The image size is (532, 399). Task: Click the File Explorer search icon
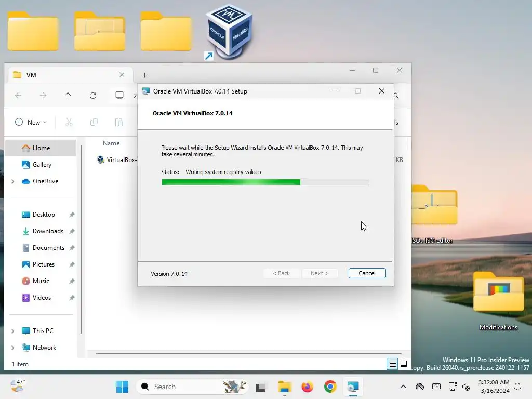point(396,96)
